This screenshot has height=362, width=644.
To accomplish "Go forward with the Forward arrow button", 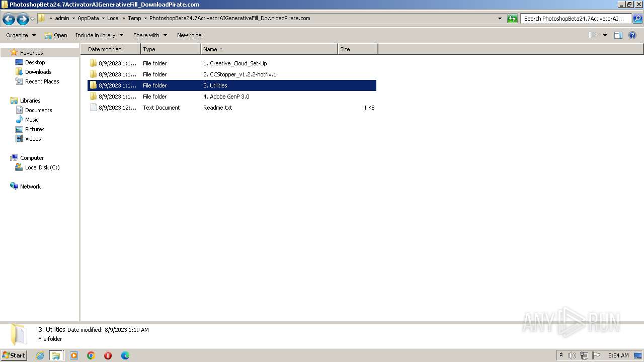I will 23,19.
